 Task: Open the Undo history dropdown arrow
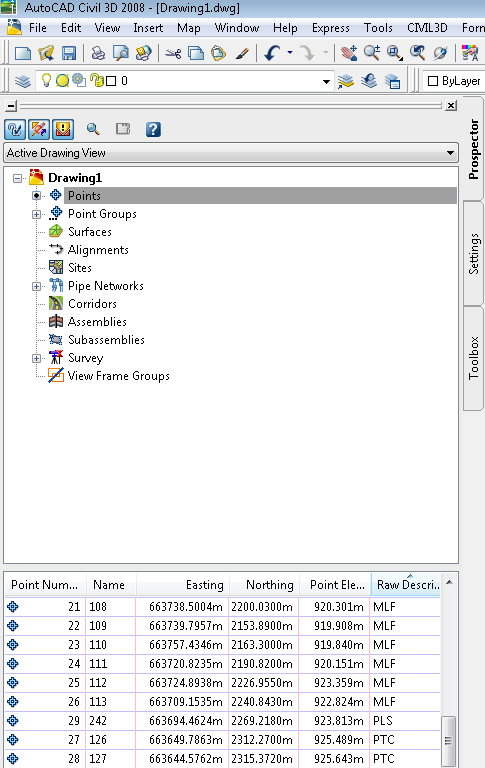click(x=290, y=52)
